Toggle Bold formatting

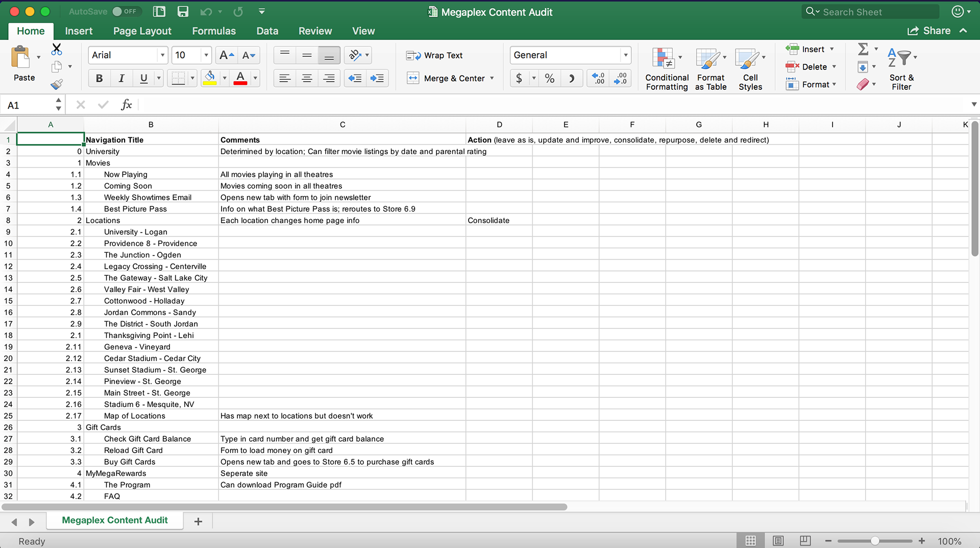(99, 78)
